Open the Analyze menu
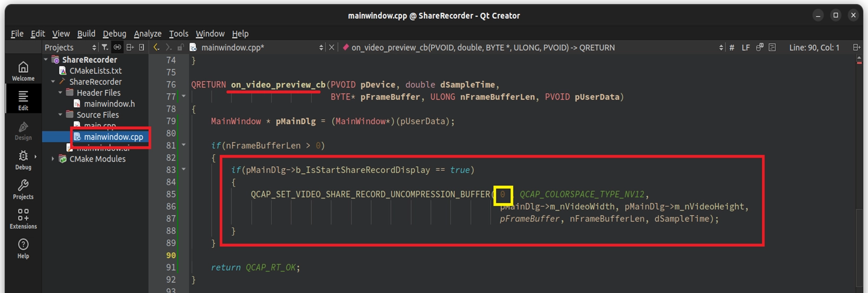This screenshot has width=868, height=293. pyautogui.click(x=147, y=33)
